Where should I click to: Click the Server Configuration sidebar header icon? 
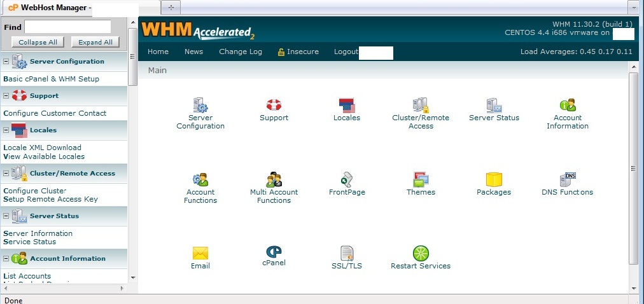(19, 62)
